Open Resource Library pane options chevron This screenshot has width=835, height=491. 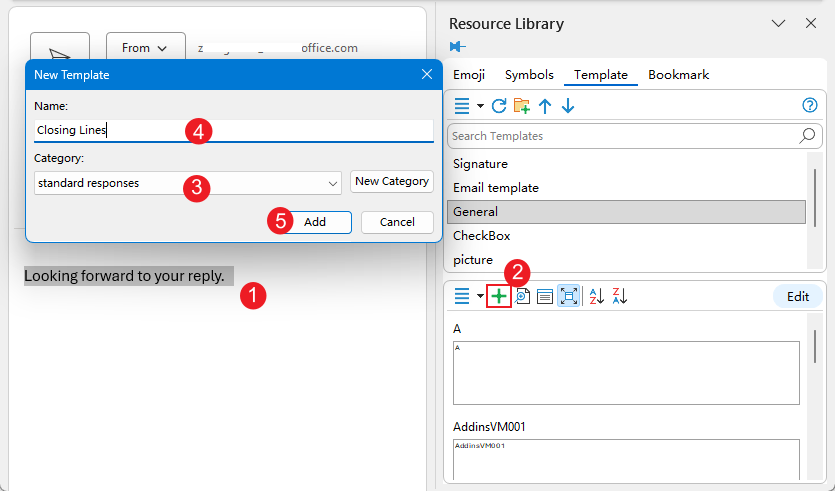[x=778, y=23]
